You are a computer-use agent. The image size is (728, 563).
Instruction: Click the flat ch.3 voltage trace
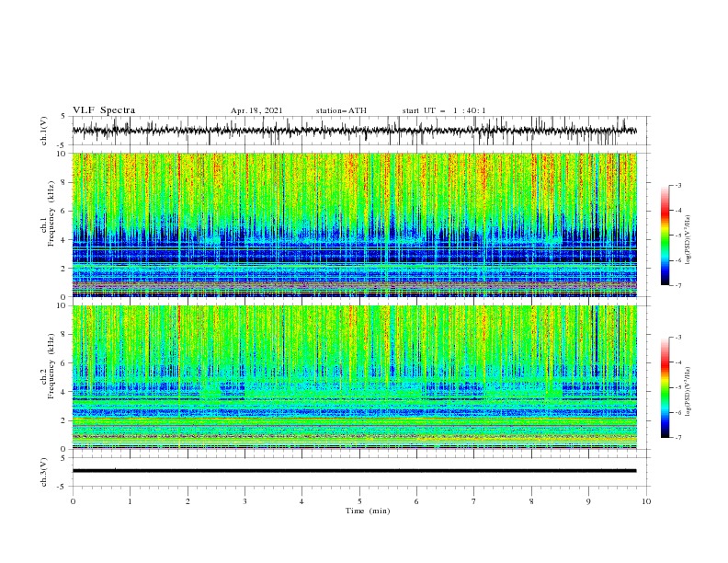pos(354,471)
